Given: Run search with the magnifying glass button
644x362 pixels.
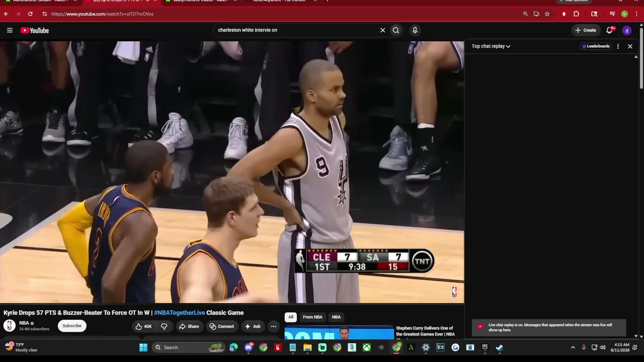Looking at the screenshot, I should tap(396, 30).
